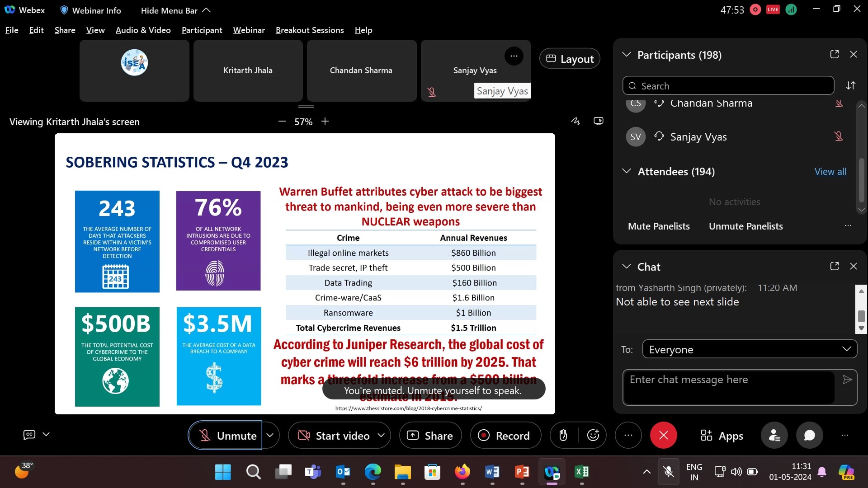Toggle Start video button
Image resolution: width=868 pixels, height=488 pixels.
(334, 436)
